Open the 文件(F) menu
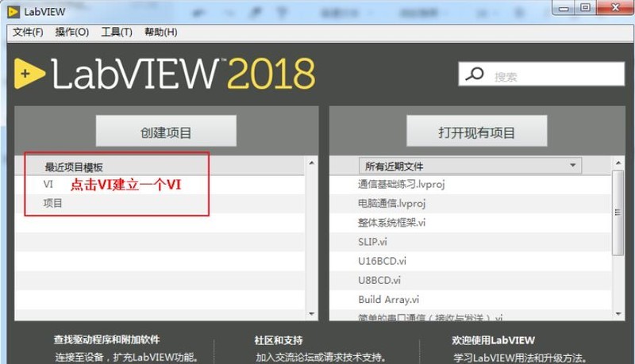The height and width of the screenshot is (364, 635). tap(28, 32)
